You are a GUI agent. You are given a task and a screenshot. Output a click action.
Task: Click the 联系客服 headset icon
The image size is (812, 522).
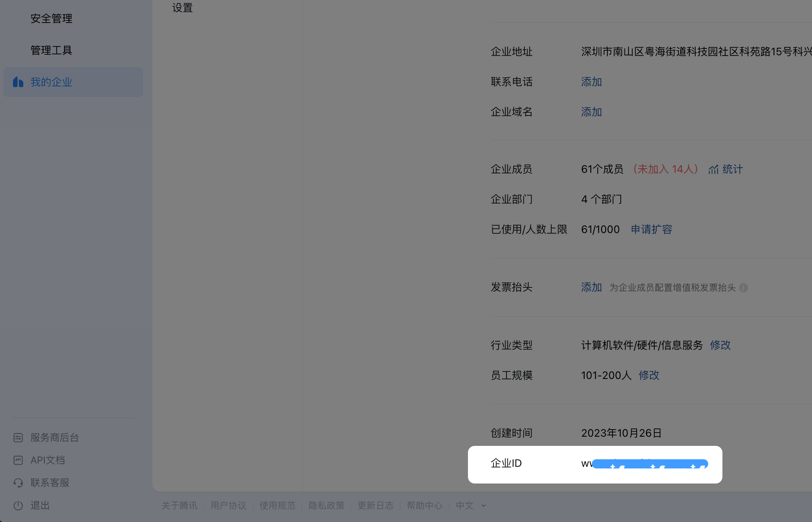[x=18, y=483]
